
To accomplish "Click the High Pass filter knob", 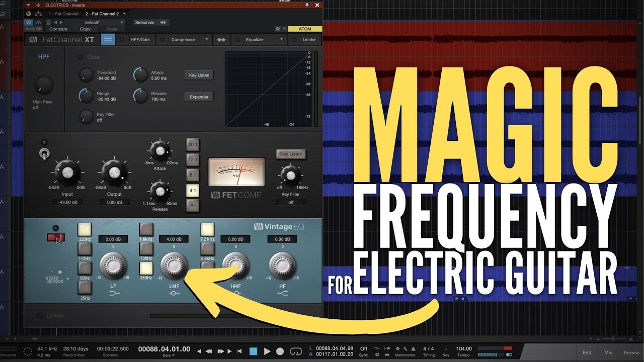I will point(44,86).
